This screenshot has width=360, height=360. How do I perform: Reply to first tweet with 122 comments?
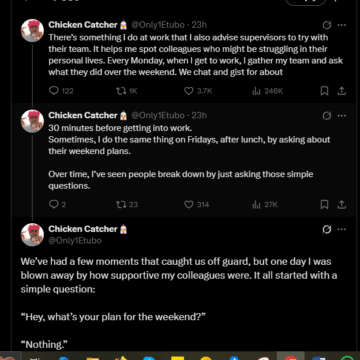[61, 91]
